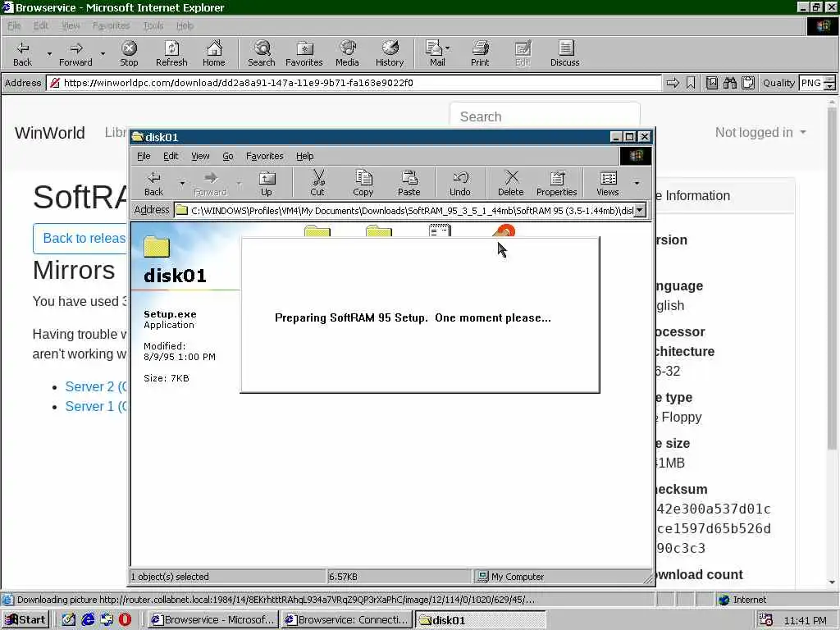
Task: Go to Home in Internet Explorer
Action: (x=214, y=53)
